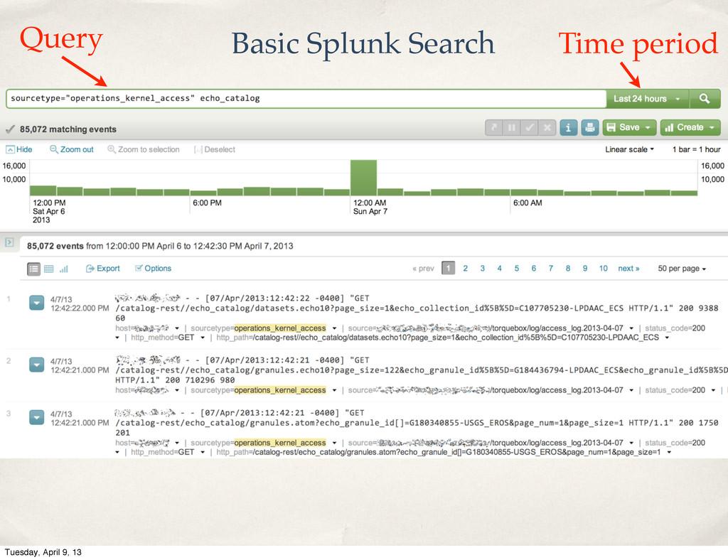Click the Export link

coord(102,269)
